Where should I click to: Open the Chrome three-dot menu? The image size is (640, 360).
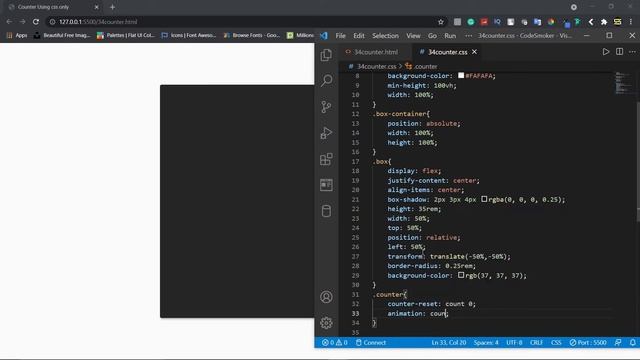631,22
